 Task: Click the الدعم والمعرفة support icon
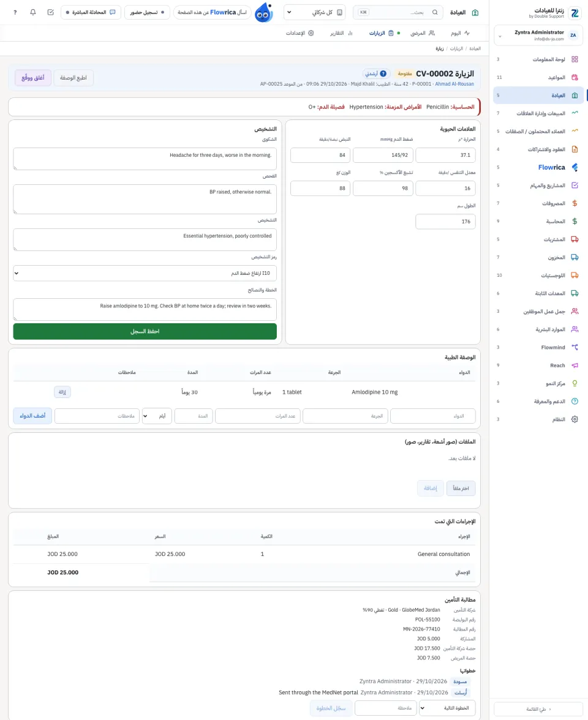click(575, 402)
